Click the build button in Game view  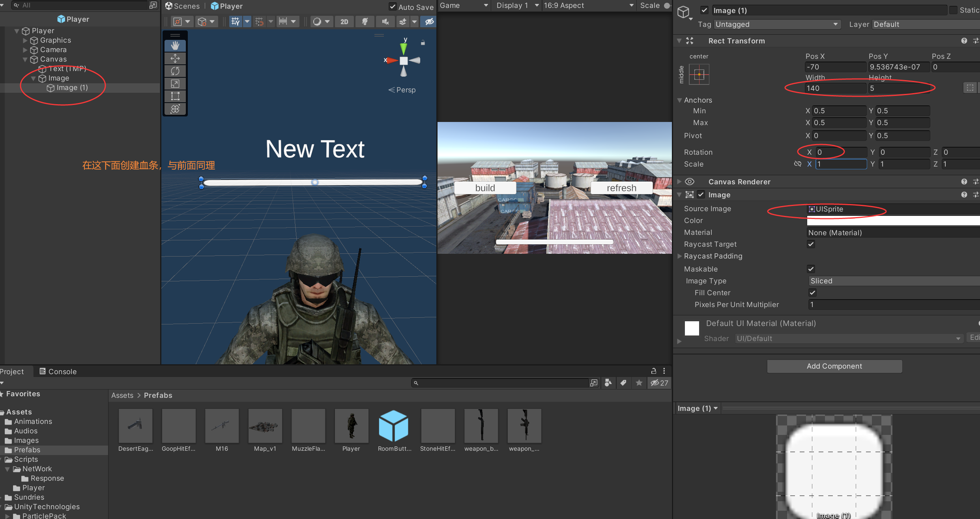[x=485, y=188]
